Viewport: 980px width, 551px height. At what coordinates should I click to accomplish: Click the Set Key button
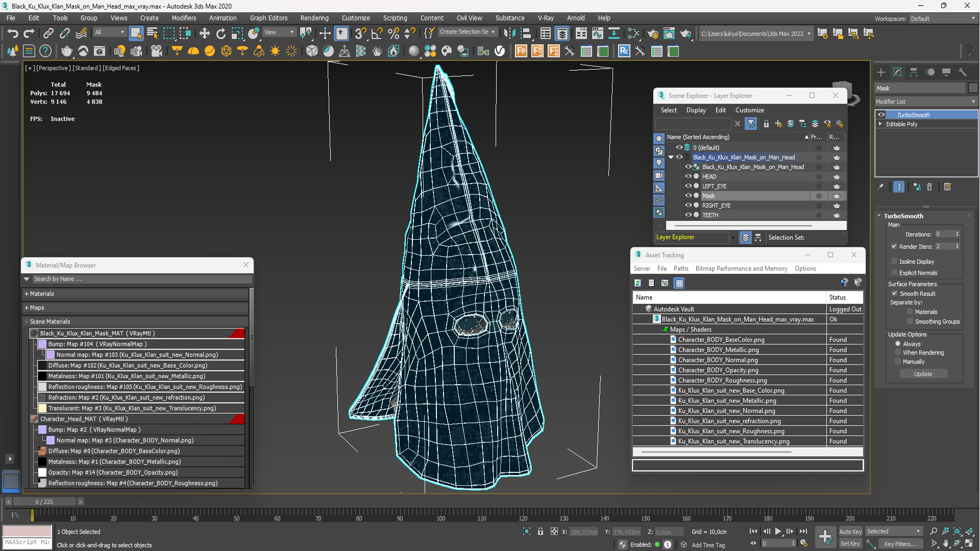pos(850,544)
